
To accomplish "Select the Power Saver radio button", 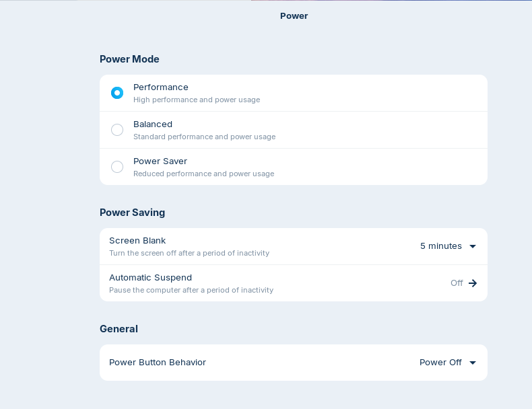I will coord(117,167).
